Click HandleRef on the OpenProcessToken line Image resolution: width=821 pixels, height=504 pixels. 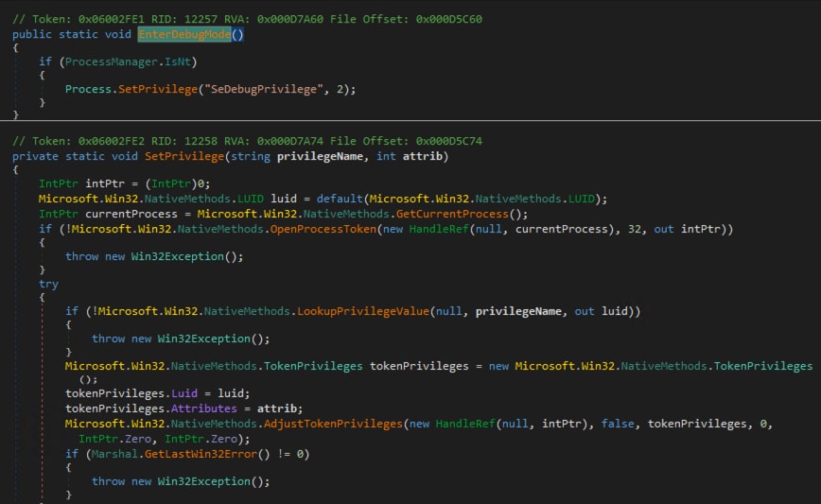pos(439,229)
